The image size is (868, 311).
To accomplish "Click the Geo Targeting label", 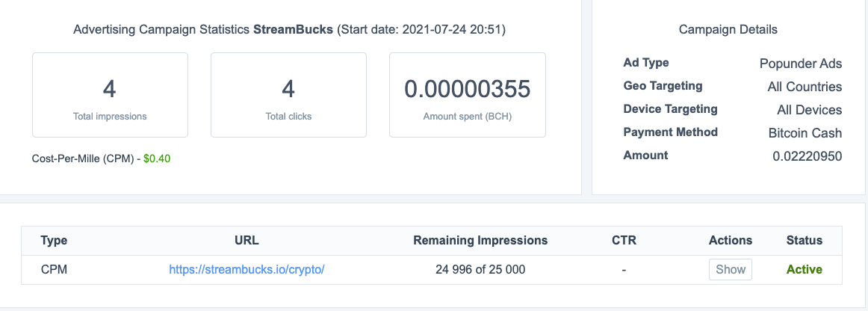I will (663, 86).
